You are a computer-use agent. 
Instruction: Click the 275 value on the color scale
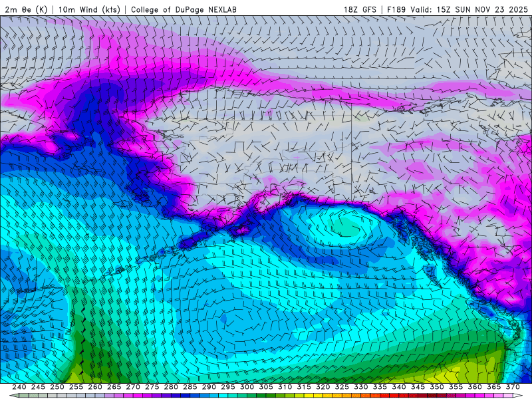coord(152,387)
